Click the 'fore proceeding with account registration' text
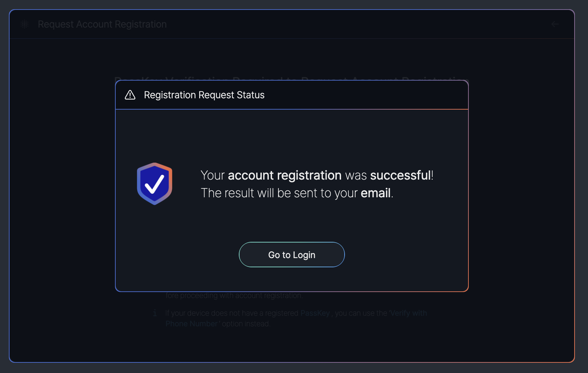Image resolution: width=588 pixels, height=373 pixels. tap(234, 296)
